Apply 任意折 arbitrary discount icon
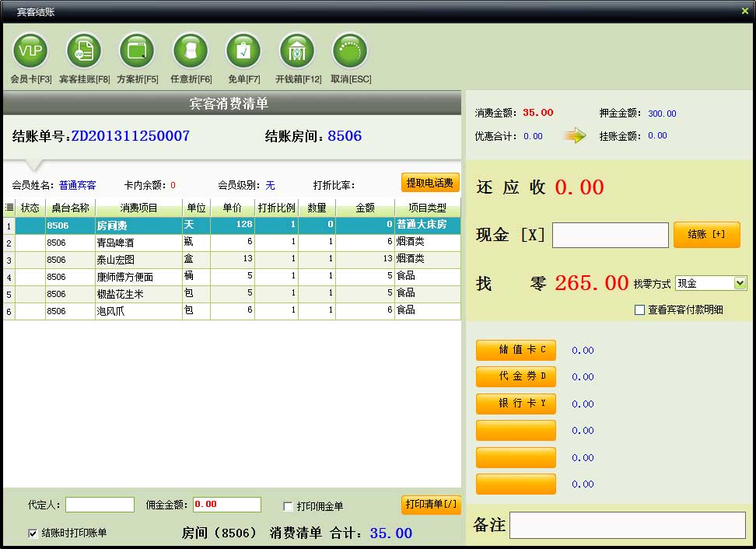Viewport: 756px width, 549px height. (191, 52)
